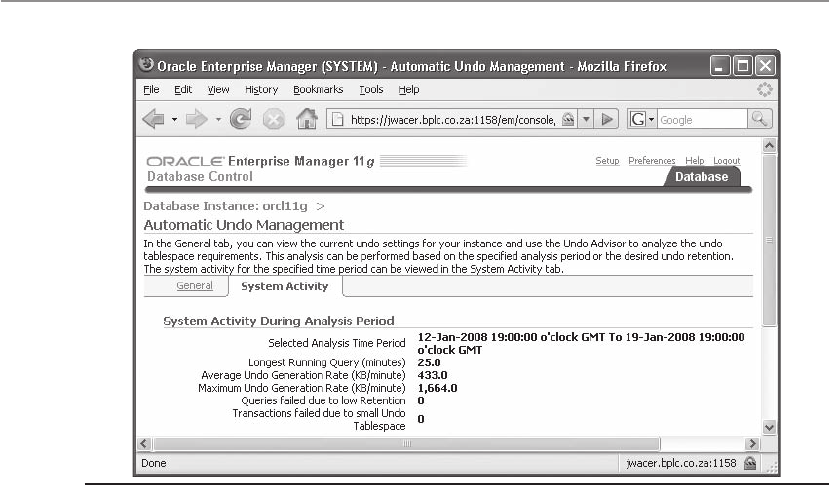Run search with the magnifying glass icon

(x=760, y=119)
